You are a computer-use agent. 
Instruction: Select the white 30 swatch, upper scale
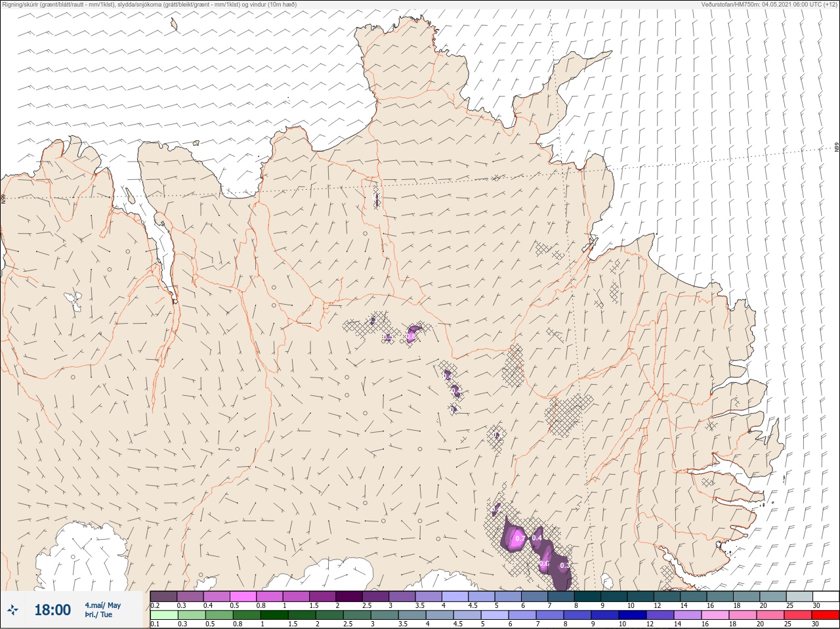coord(826,597)
